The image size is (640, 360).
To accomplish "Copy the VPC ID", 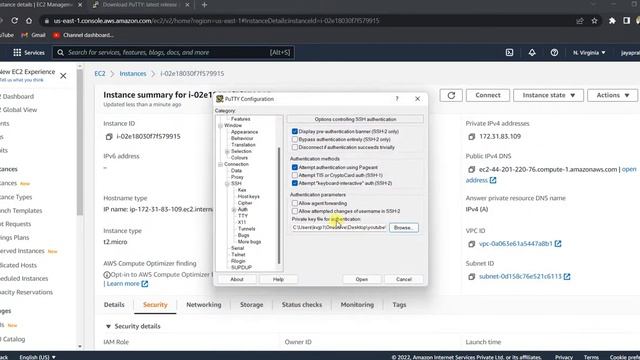I will [471, 244].
